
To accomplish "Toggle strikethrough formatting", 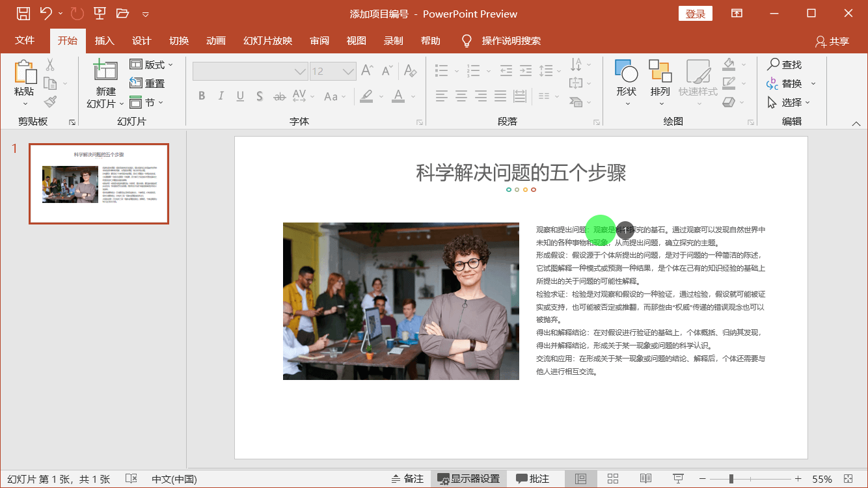I will click(280, 96).
